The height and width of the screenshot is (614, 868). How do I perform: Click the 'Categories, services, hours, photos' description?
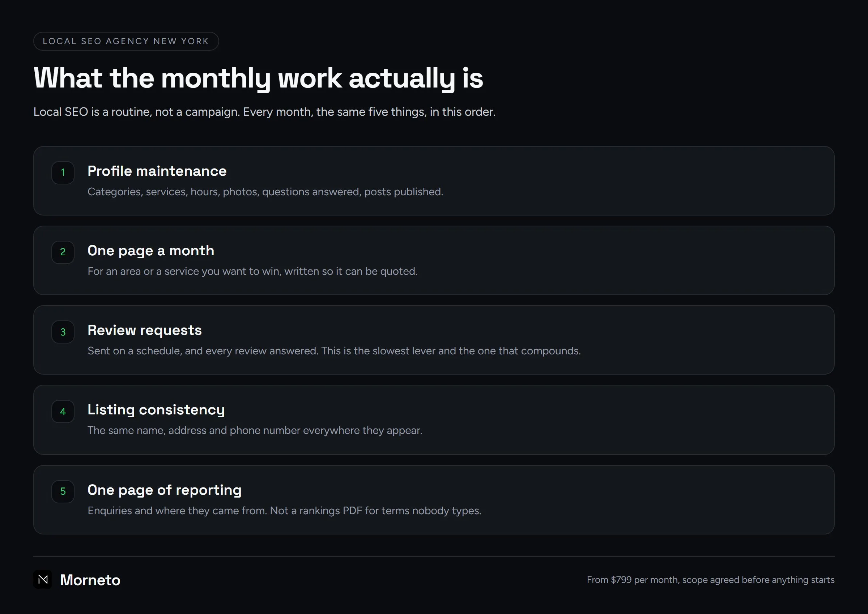[x=265, y=192]
